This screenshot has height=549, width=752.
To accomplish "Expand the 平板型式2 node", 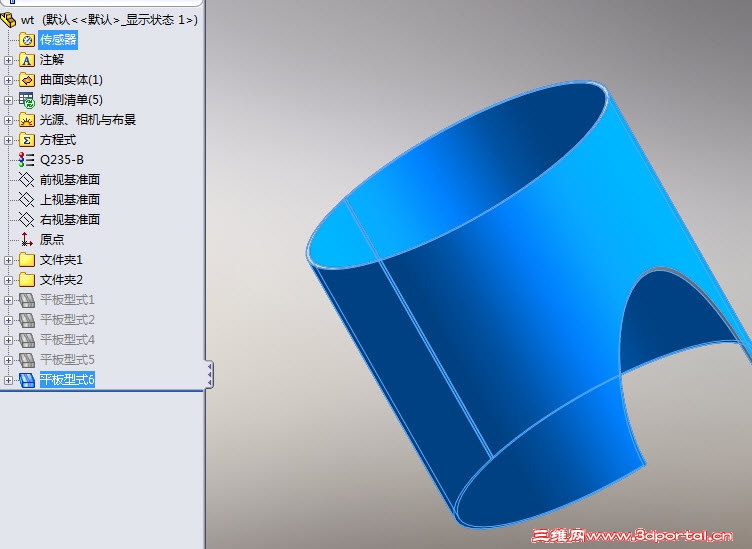I will click(x=8, y=320).
